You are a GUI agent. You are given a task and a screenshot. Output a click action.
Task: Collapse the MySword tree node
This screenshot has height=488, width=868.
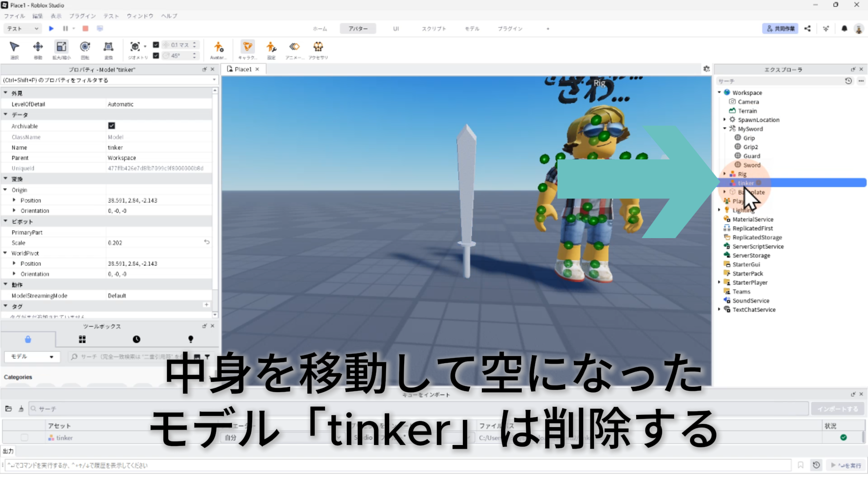click(725, 129)
